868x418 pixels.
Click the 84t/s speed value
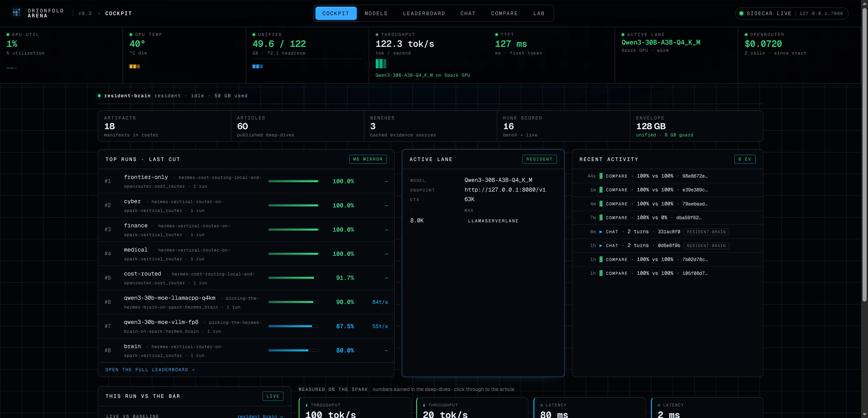[x=380, y=302]
